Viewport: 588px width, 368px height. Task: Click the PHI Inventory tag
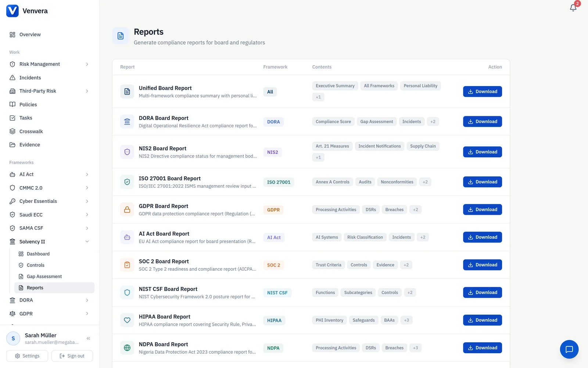pyautogui.click(x=329, y=320)
